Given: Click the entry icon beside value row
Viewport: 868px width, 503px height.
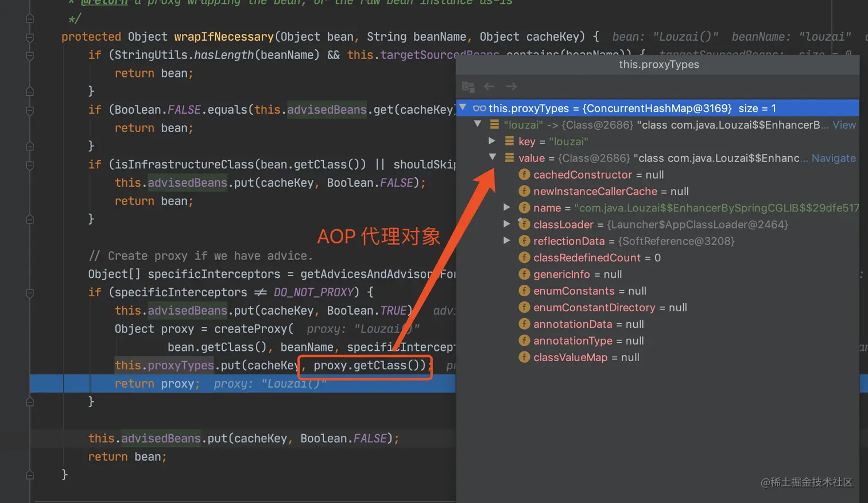Looking at the screenshot, I should 509,157.
